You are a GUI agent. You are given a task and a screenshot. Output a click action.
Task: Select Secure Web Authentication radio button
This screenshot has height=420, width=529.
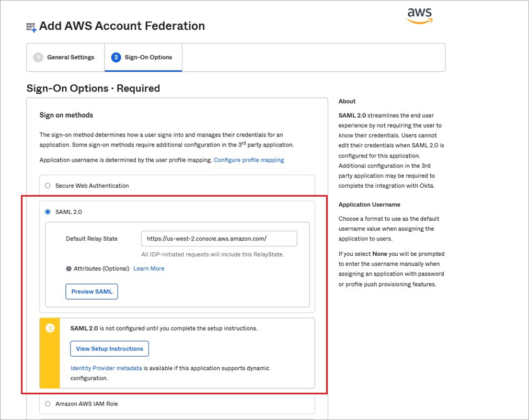48,186
